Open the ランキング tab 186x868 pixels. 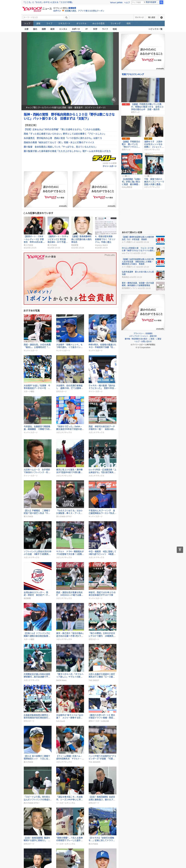click(x=115, y=23)
